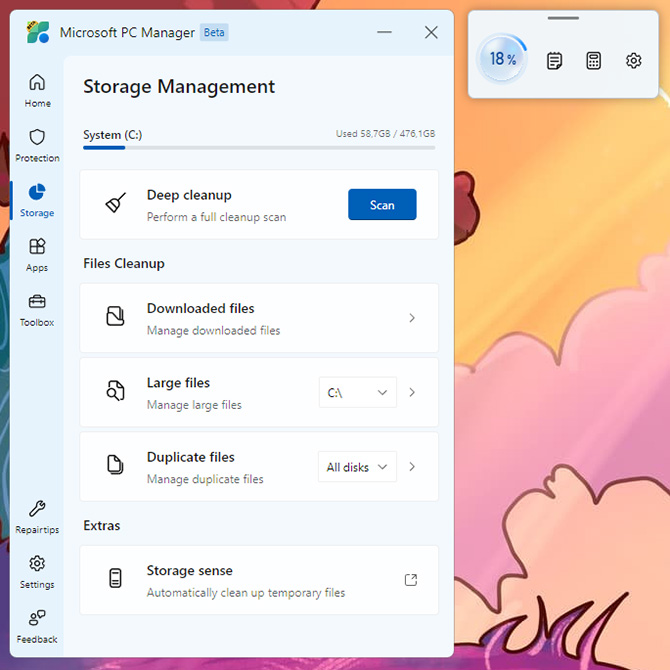This screenshot has width=670, height=670.
Task: Open the Home sidebar section
Action: click(x=37, y=90)
